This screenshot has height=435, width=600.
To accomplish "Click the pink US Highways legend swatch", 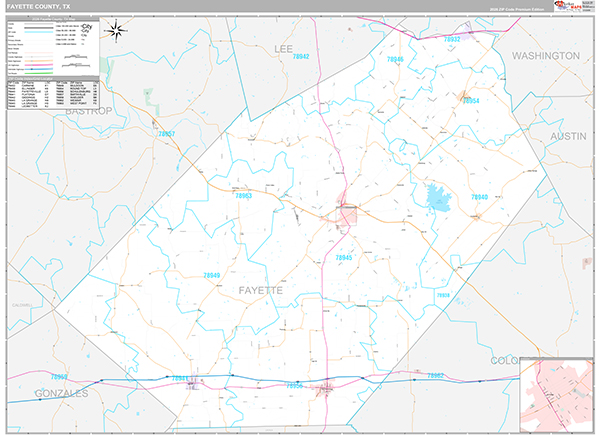I will click(38, 65).
